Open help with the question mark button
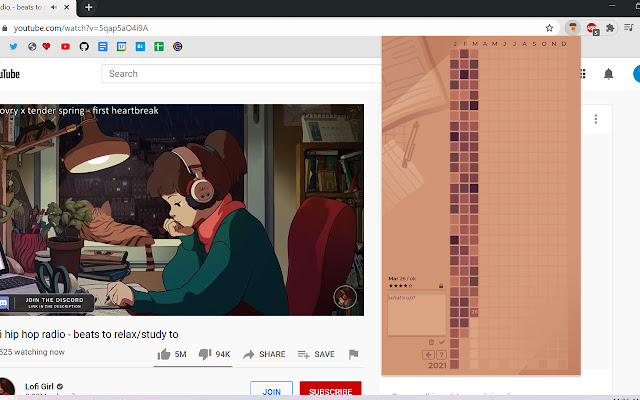This screenshot has width=640, height=400. pyautogui.click(x=442, y=354)
